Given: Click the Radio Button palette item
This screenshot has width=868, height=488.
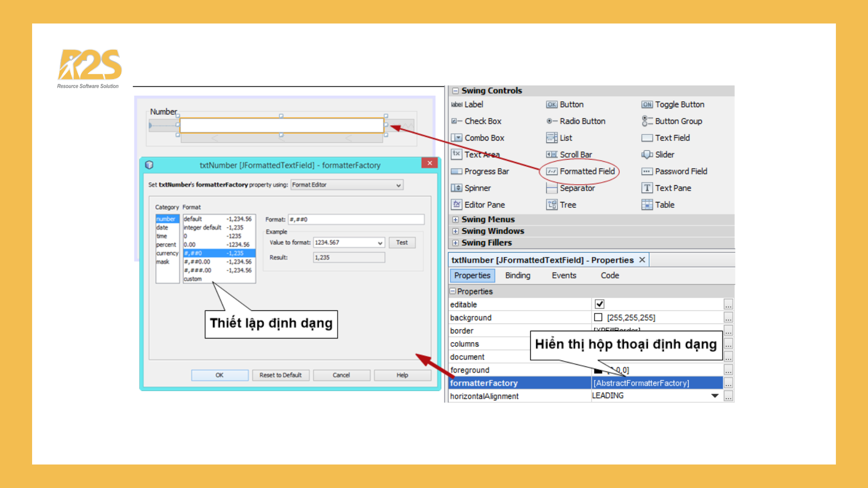Looking at the screenshot, I should (582, 121).
